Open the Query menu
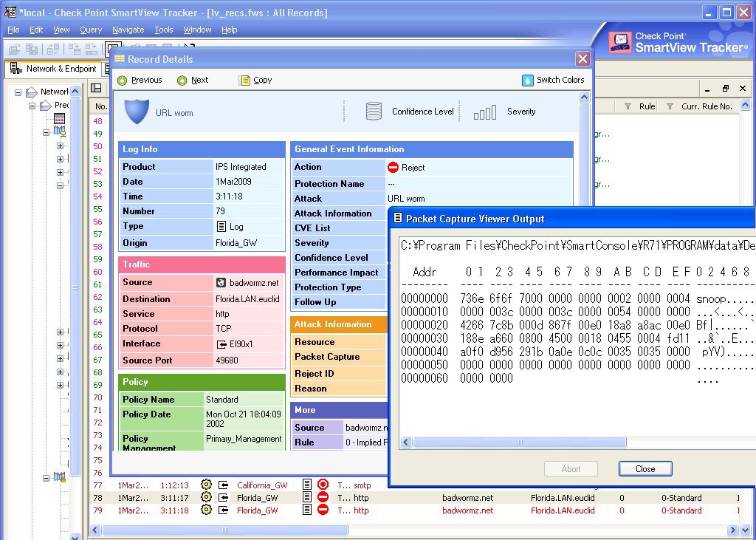Image resolution: width=756 pixels, height=540 pixels. pos(91,30)
